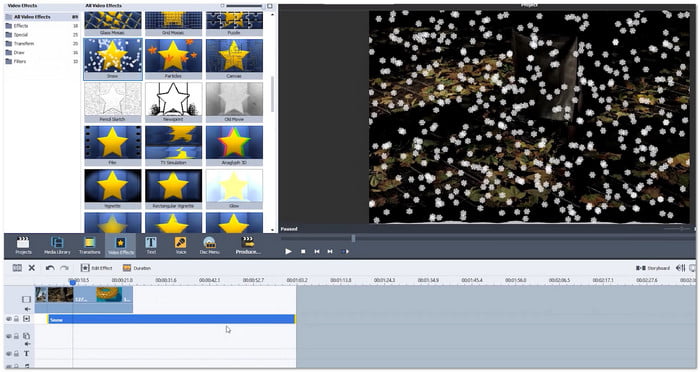Image resolution: width=700 pixels, height=372 pixels.
Task: Open the Projects section
Action: pos(23,246)
